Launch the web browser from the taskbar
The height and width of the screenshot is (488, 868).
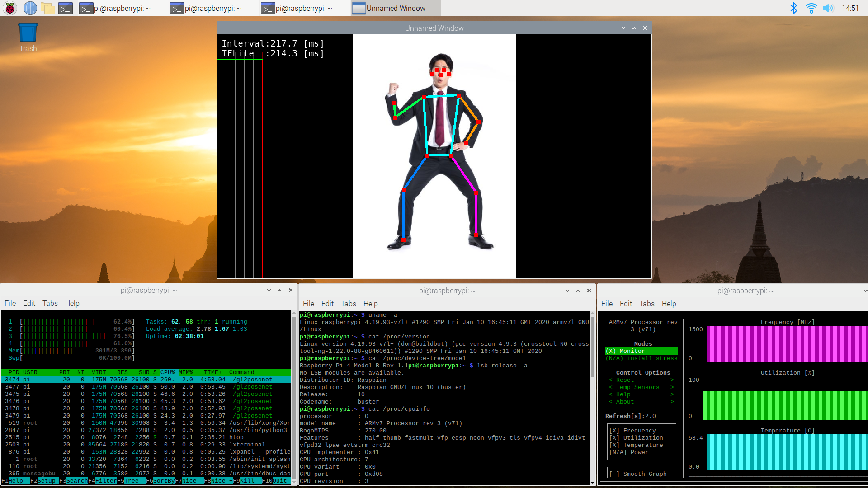click(30, 8)
